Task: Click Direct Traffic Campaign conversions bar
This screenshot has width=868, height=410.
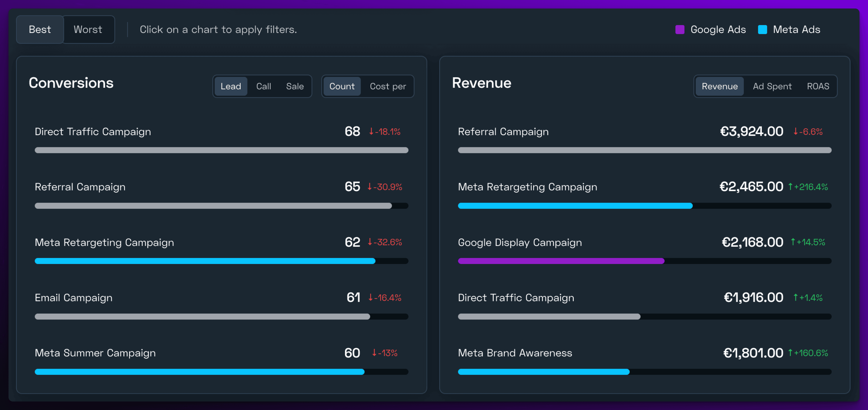Action: (x=221, y=150)
